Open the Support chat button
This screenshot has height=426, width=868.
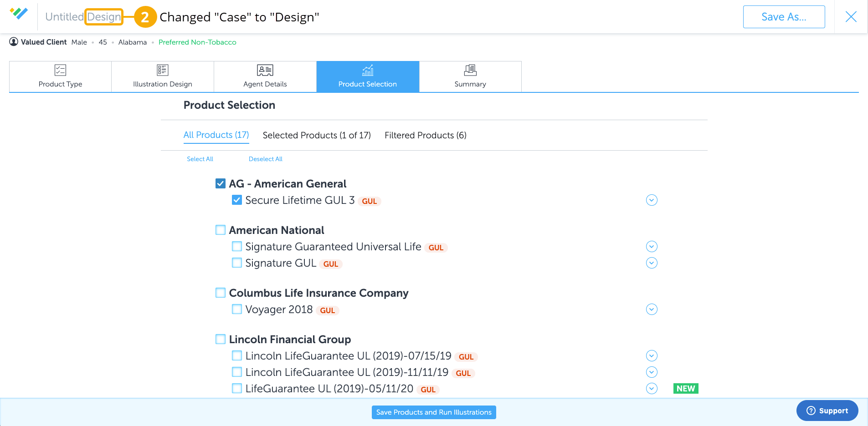[x=827, y=411]
